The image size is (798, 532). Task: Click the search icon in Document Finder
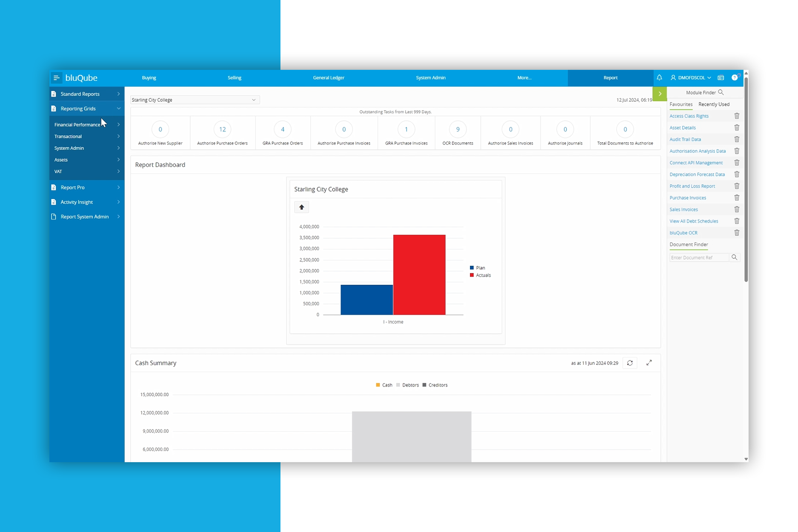[x=734, y=257]
